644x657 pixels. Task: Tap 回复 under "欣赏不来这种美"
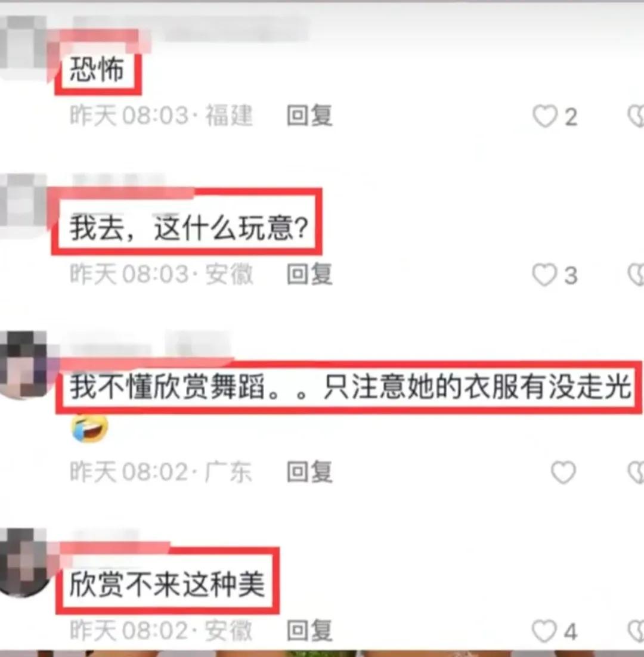coord(309,631)
